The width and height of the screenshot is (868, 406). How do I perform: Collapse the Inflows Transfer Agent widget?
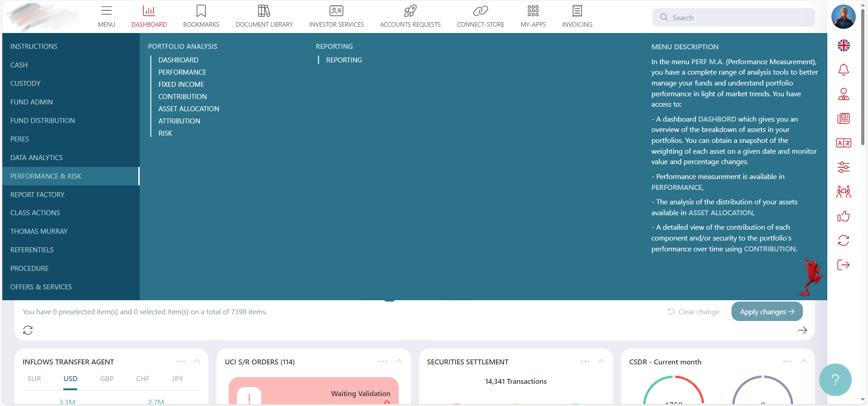tap(197, 361)
